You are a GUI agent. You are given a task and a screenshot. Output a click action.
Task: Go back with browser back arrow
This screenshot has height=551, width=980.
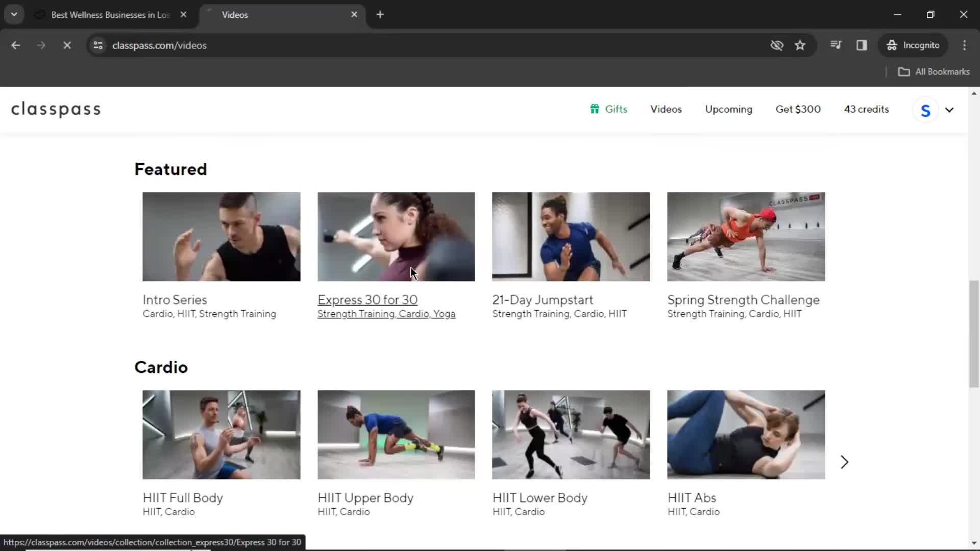tap(15, 45)
